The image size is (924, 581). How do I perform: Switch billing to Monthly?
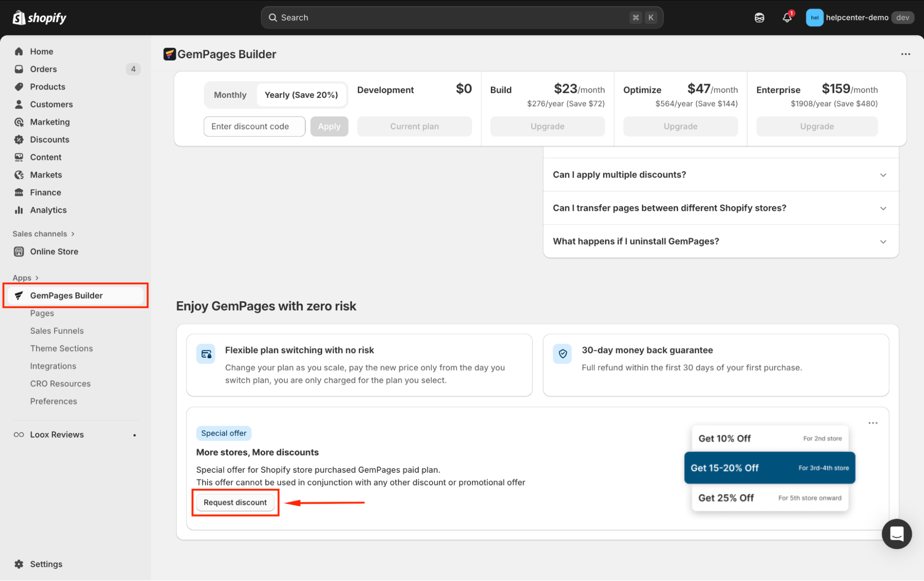(230, 95)
